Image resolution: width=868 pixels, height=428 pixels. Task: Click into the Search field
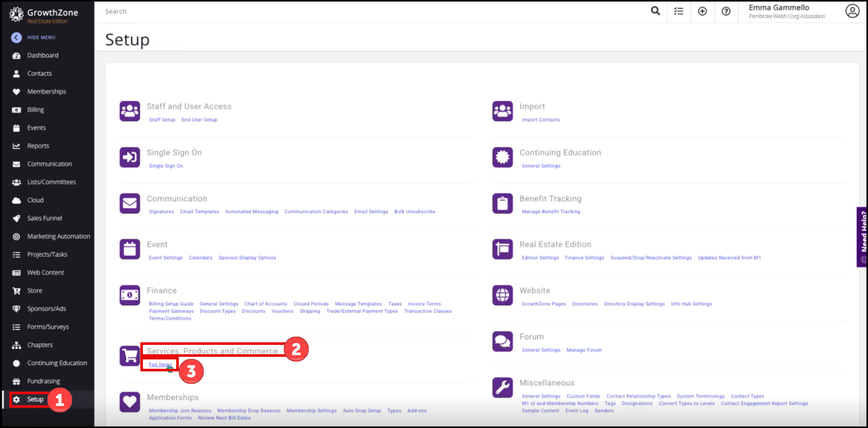click(x=364, y=11)
